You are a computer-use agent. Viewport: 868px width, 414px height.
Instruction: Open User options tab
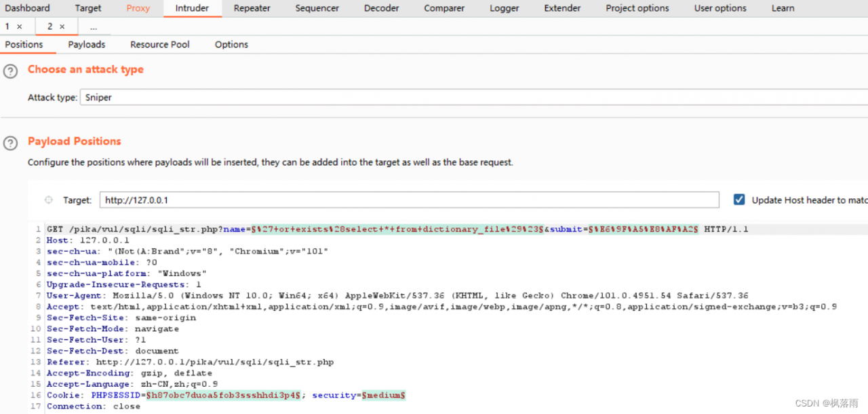tap(720, 8)
